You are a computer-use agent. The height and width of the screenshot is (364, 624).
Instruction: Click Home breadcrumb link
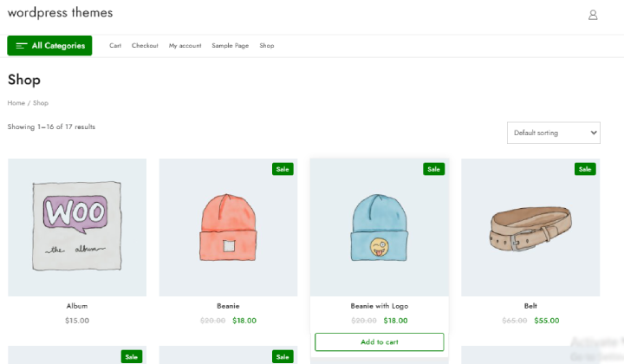tap(16, 103)
